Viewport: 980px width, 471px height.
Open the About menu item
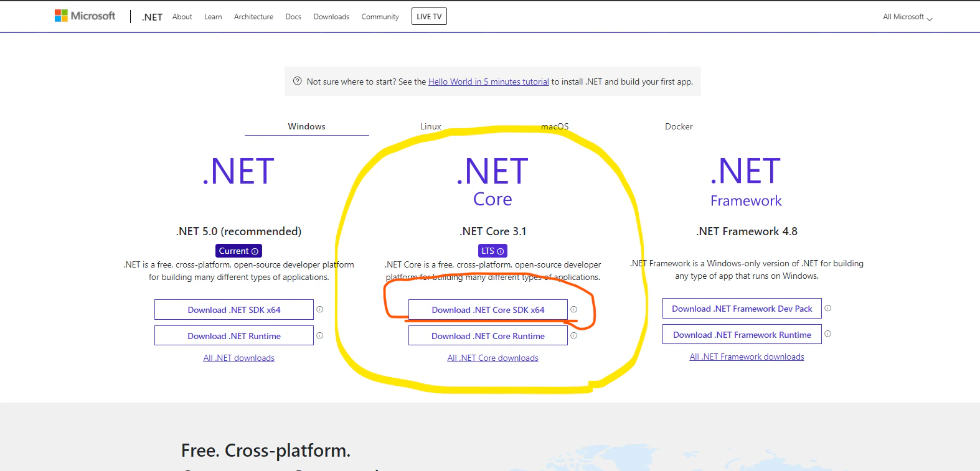pyautogui.click(x=182, y=17)
